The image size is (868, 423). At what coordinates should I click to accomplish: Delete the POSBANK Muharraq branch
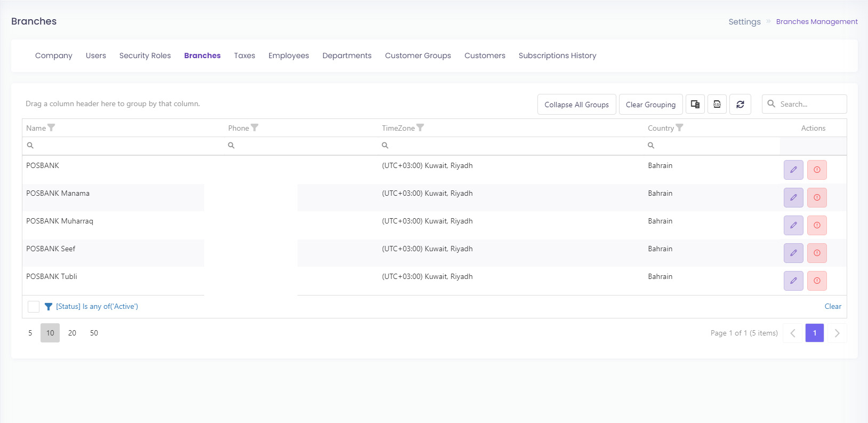(x=817, y=225)
